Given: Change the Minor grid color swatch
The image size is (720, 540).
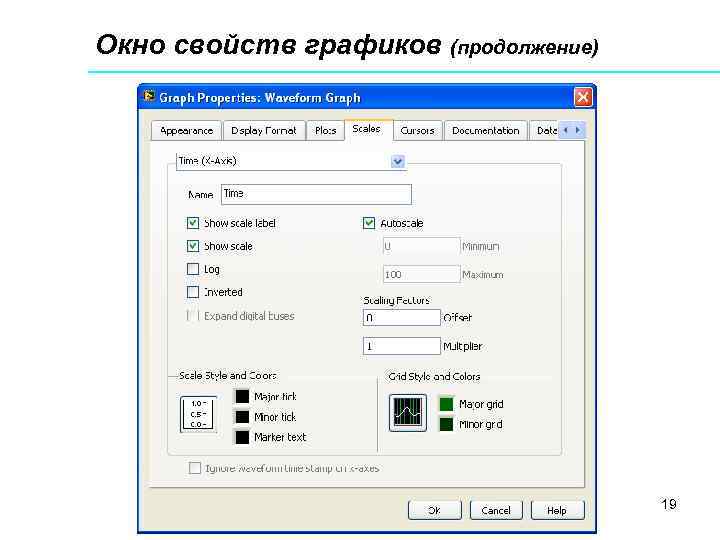Looking at the screenshot, I should [x=446, y=424].
